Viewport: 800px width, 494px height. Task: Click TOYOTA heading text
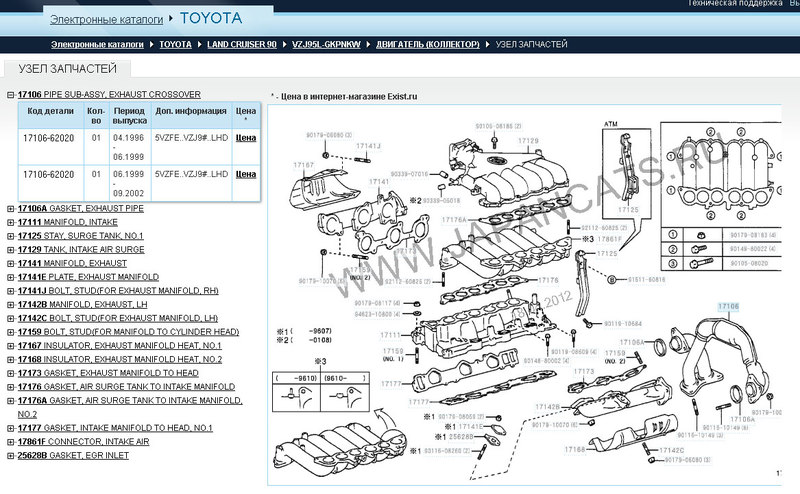(211, 18)
